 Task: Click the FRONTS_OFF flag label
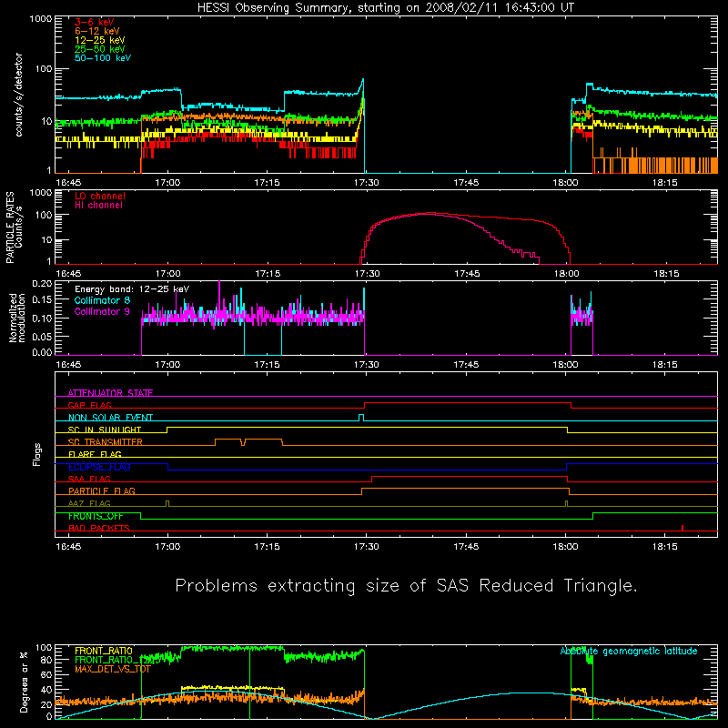tap(96, 516)
